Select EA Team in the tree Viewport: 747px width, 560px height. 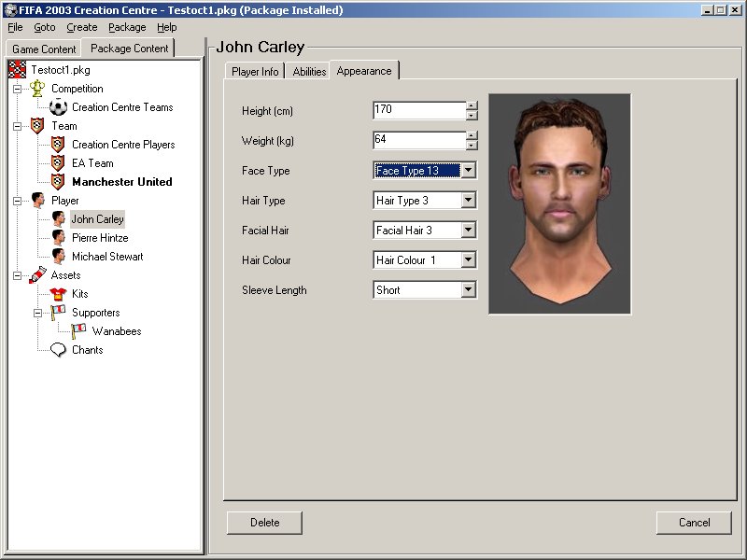tap(92, 162)
